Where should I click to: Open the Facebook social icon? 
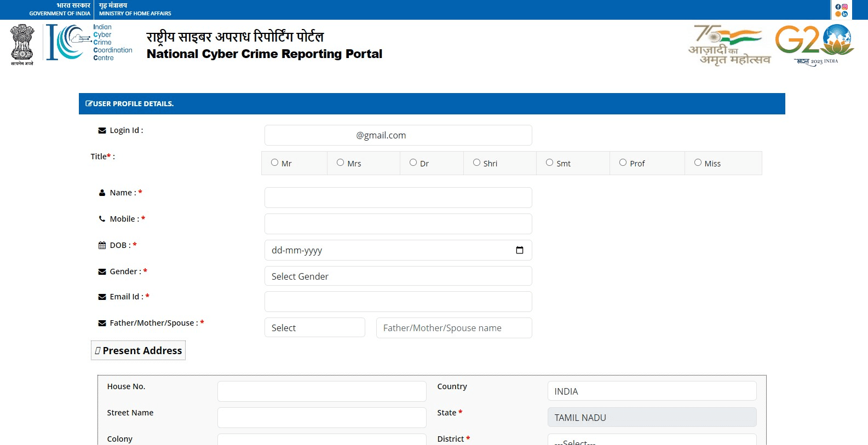pos(838,7)
